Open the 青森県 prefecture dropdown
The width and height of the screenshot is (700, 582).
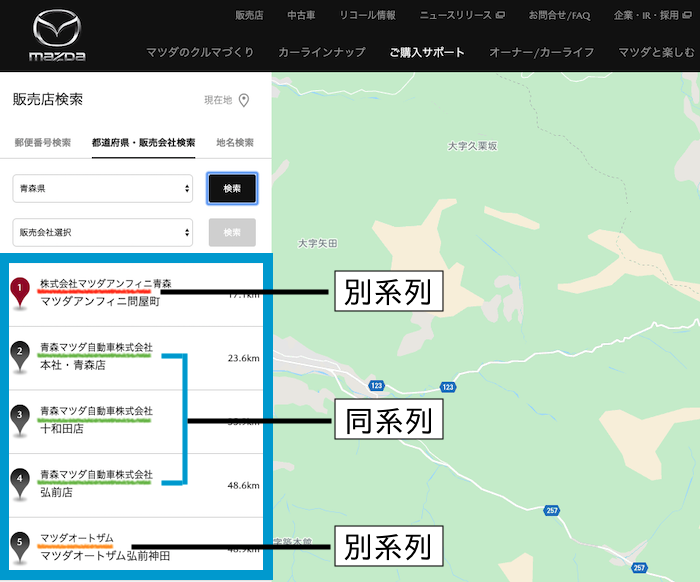click(x=103, y=188)
